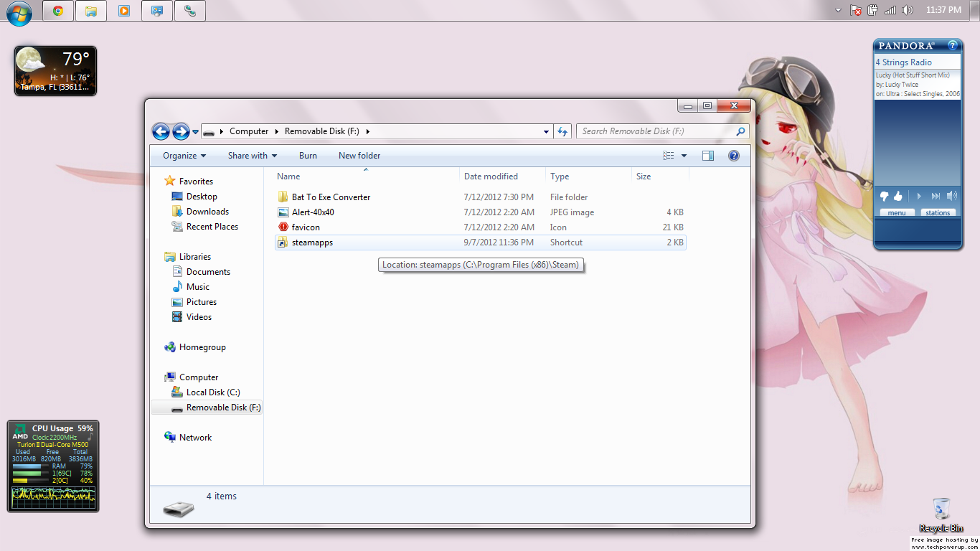Select Libraries in navigation pane
The image size is (980, 551).
point(195,257)
